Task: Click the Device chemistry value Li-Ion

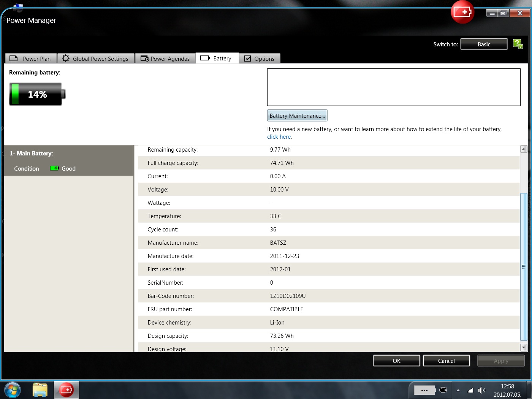Action: click(x=277, y=323)
